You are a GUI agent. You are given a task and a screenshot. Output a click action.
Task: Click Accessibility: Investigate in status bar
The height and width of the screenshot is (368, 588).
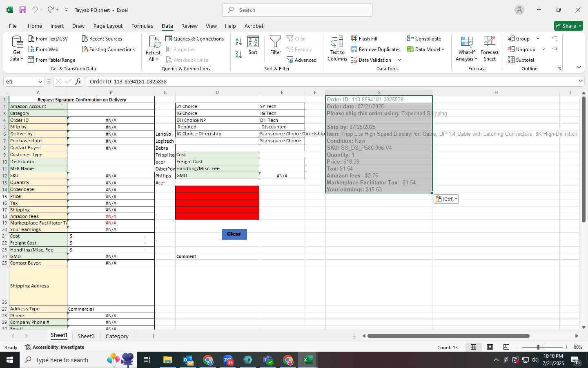point(55,347)
